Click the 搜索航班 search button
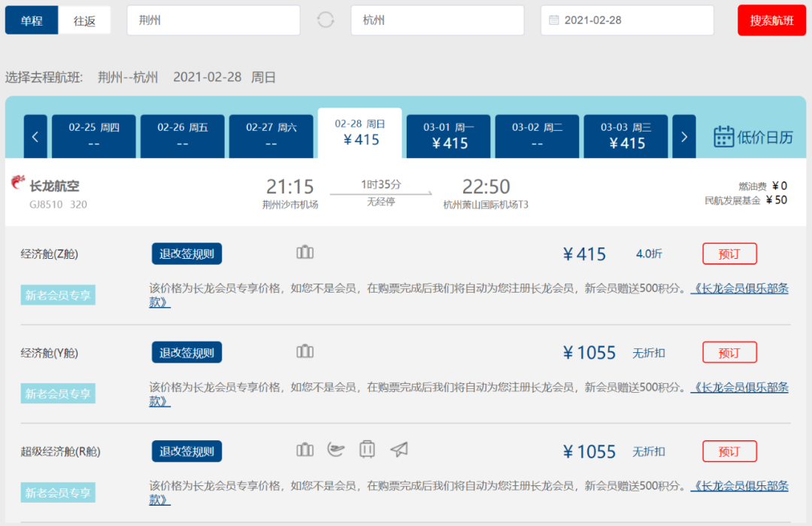 [x=771, y=20]
